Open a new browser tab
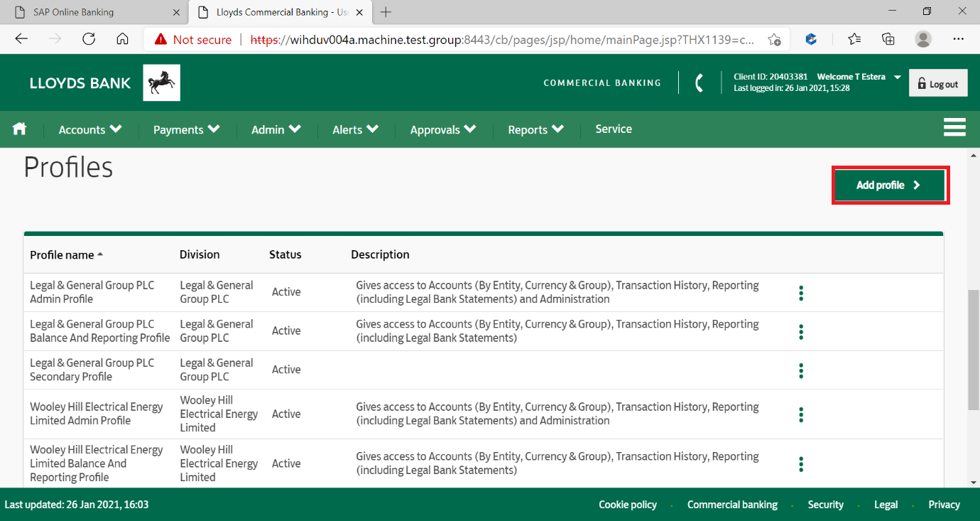This screenshot has width=980, height=521. click(x=386, y=12)
